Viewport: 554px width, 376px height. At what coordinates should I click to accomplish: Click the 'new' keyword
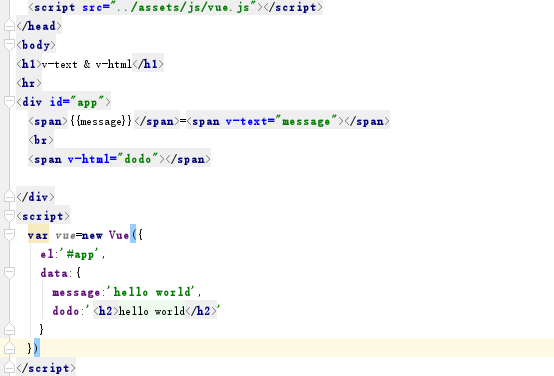coord(92,235)
